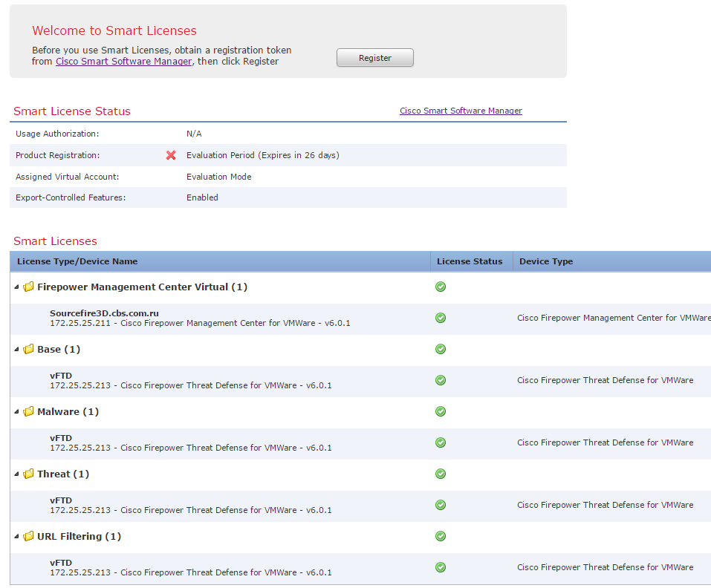Click device type text for vFTD under Base
This screenshot has height=588, width=711.
click(x=605, y=380)
